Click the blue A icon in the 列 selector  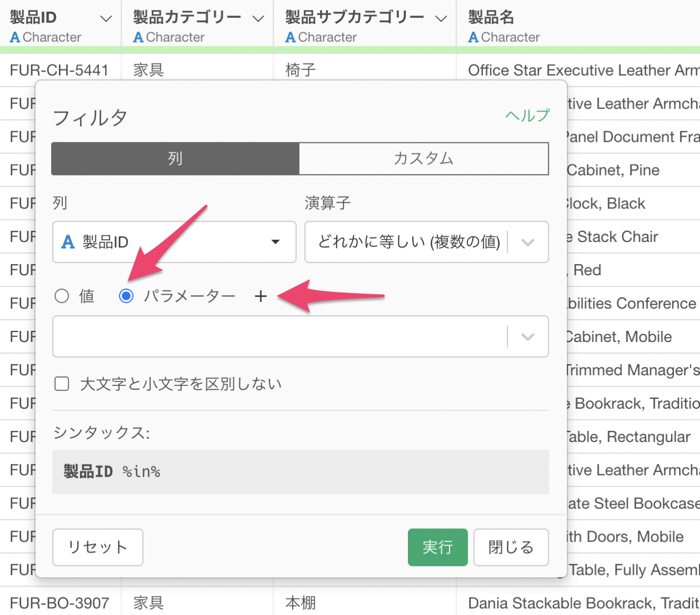68,242
